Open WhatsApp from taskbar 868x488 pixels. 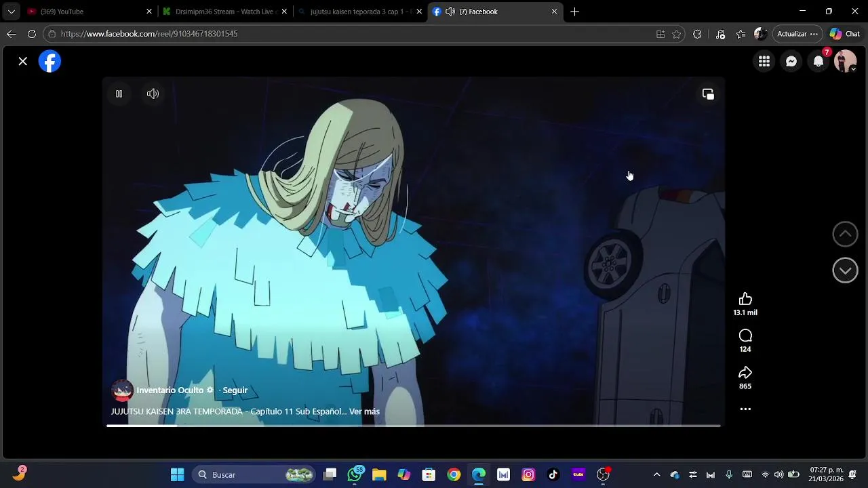point(355,474)
